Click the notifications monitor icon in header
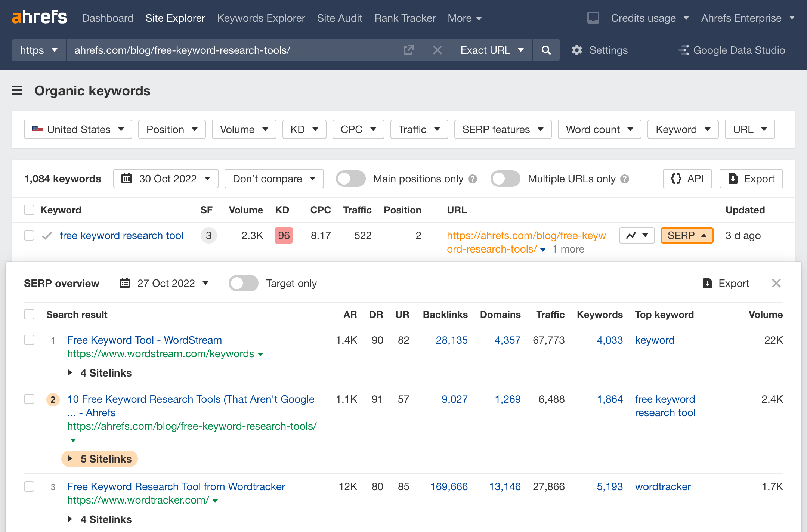 pos(593,18)
